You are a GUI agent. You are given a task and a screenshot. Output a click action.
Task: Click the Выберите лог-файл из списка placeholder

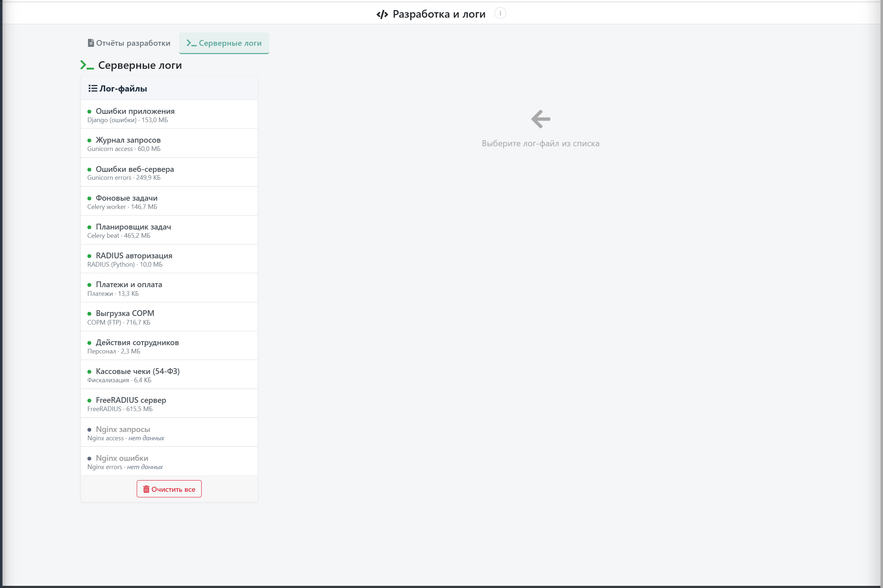point(540,143)
